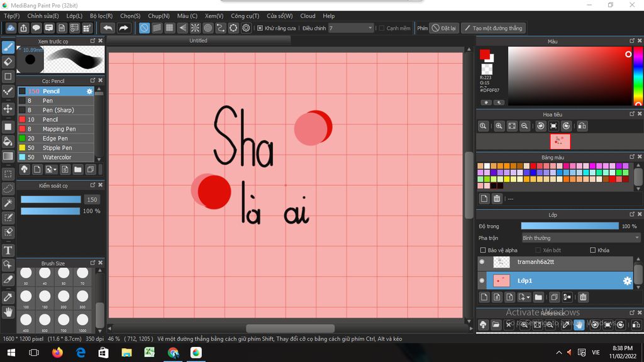The image size is (644, 362).
Task: Open add layer dropdown arrow
Action: 528,297
